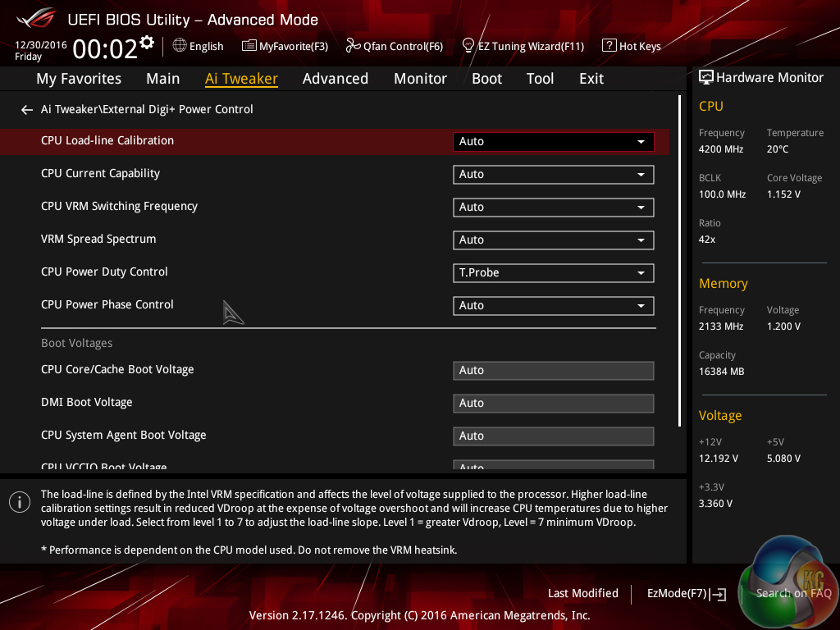Open the CPU Current Capability dropdown

553,174
